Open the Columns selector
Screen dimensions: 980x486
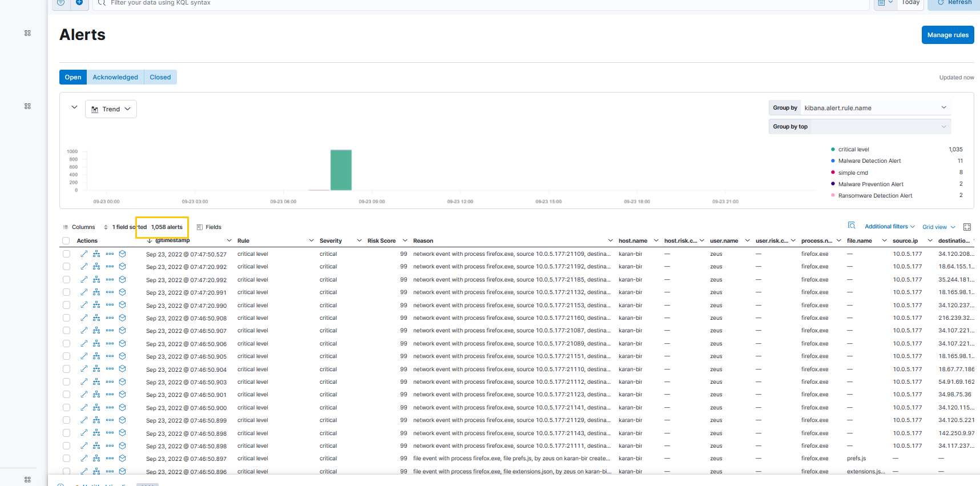[79, 227]
